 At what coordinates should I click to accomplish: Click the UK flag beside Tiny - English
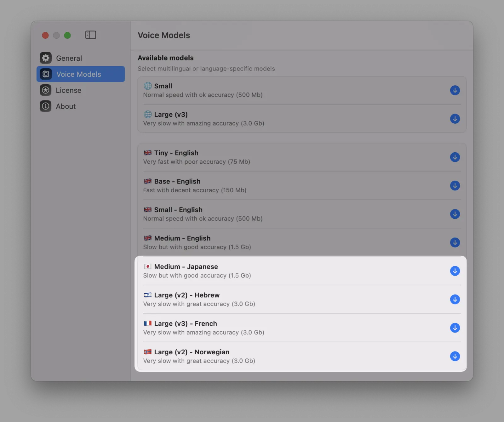point(148,153)
